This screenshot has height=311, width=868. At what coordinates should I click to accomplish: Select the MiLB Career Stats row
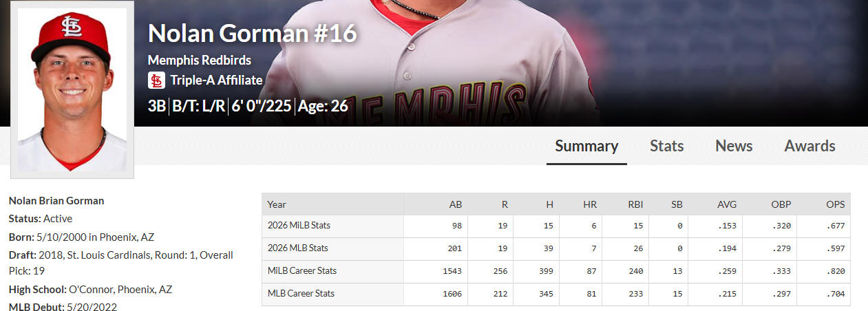tap(556, 271)
